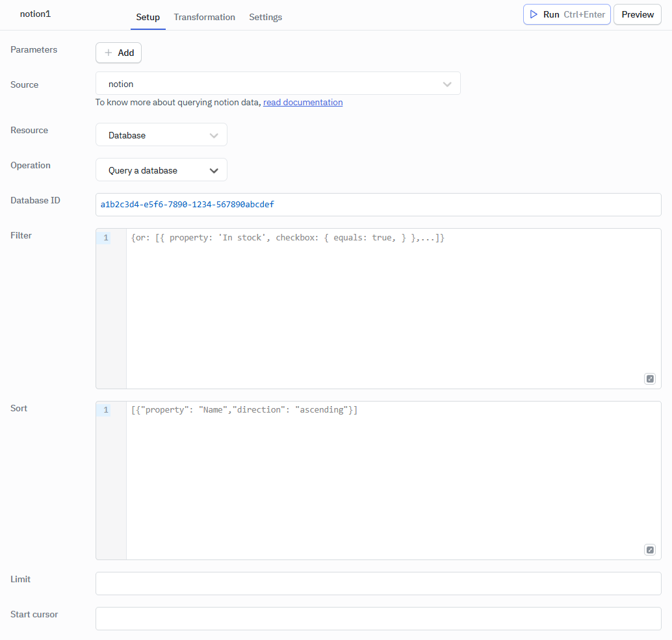Click the notion1 query name to rename it
The height and width of the screenshot is (640, 672).
(35, 14)
